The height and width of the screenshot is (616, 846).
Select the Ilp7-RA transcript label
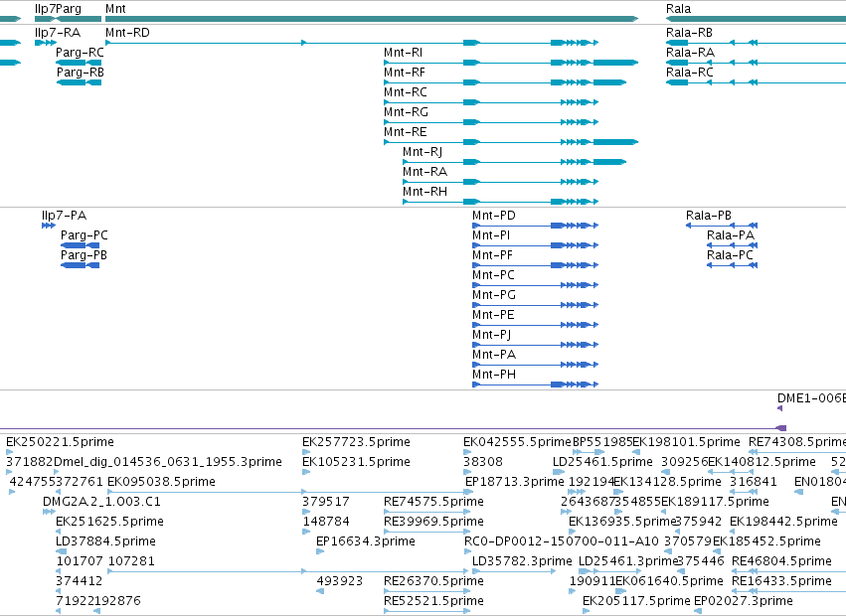(x=58, y=33)
